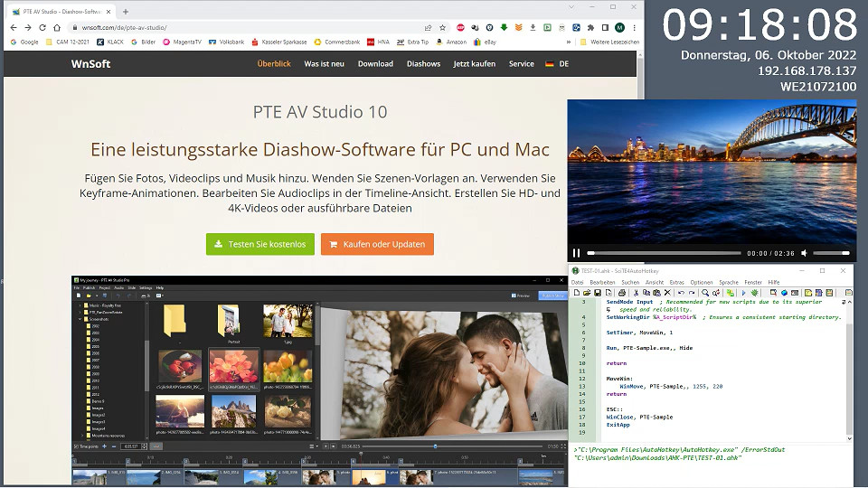Bookmark this page with the star icon

(x=442, y=28)
